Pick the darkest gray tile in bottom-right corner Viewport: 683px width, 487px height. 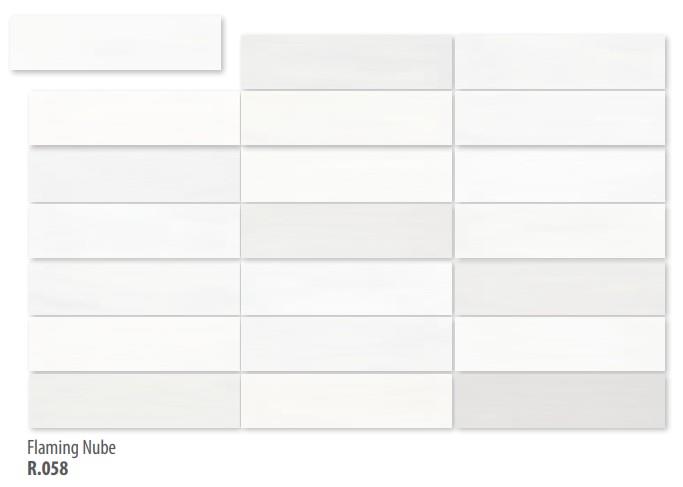(560, 400)
